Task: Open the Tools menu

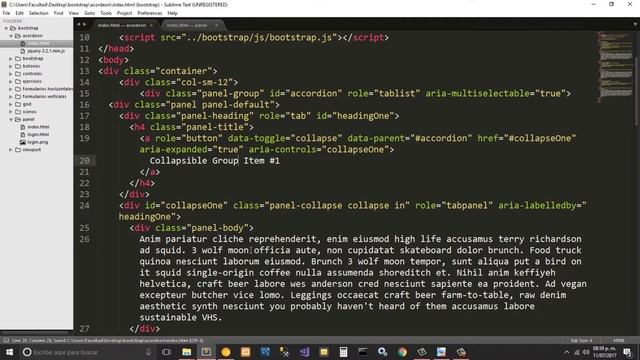Action: [x=106, y=13]
